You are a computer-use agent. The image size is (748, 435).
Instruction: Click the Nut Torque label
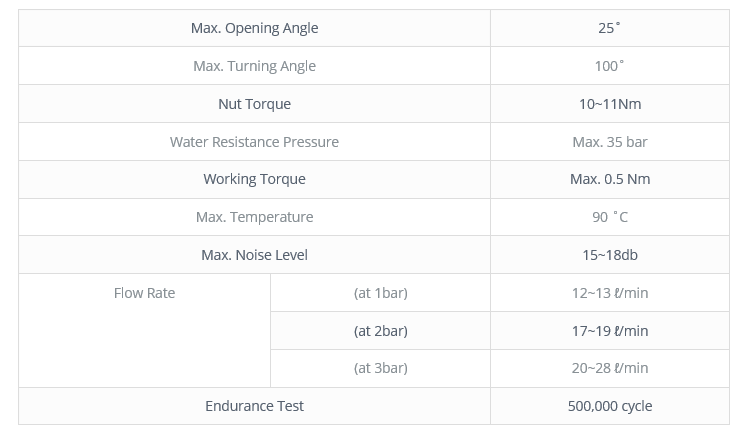254,104
